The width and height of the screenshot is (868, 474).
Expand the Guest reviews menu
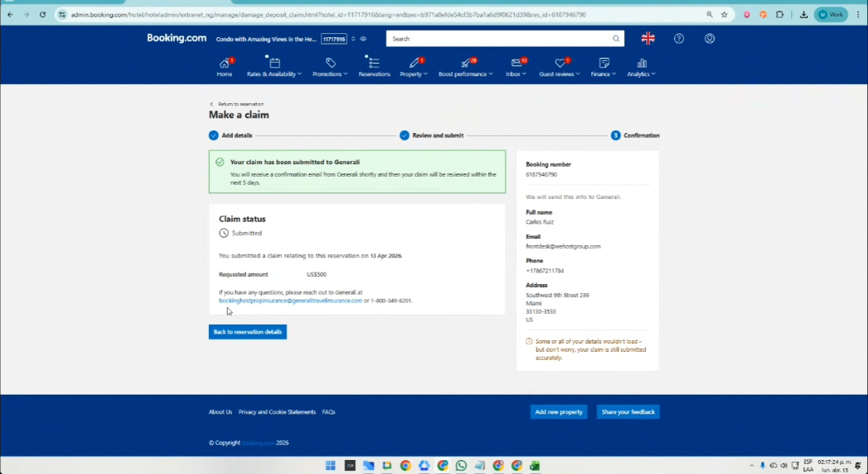(x=560, y=67)
